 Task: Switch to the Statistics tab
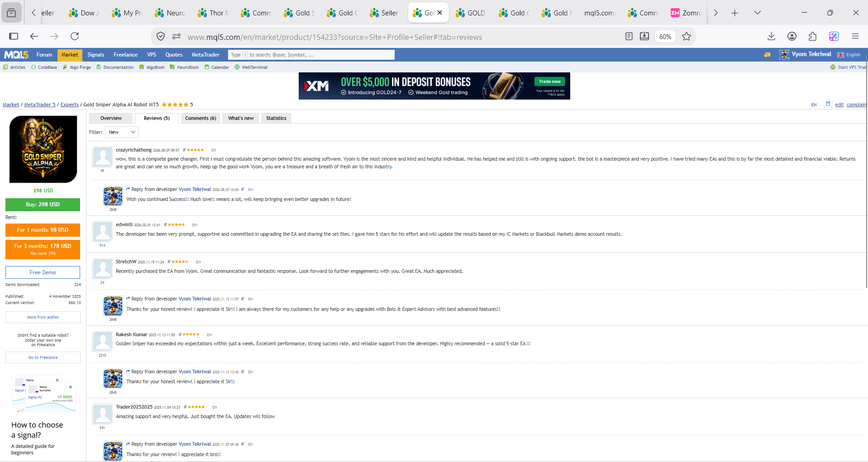(276, 118)
